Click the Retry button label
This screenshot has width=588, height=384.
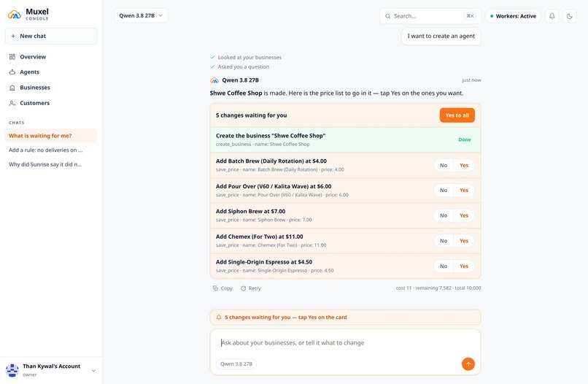tap(255, 288)
